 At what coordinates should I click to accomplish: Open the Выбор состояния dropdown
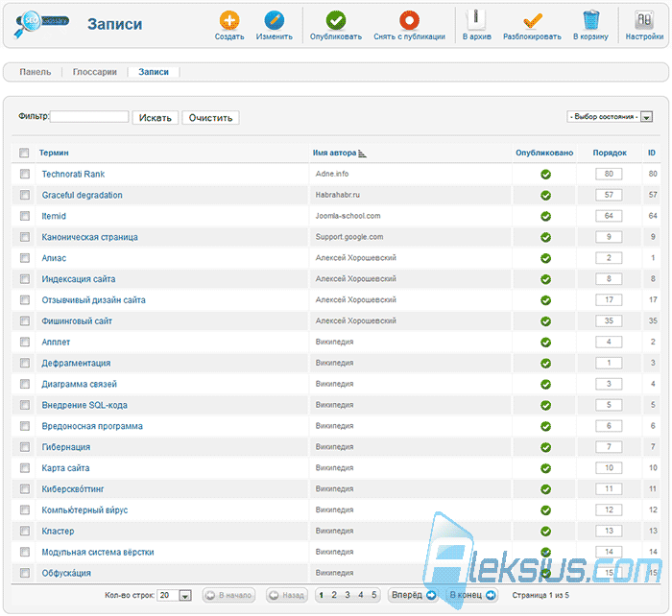coord(610,116)
